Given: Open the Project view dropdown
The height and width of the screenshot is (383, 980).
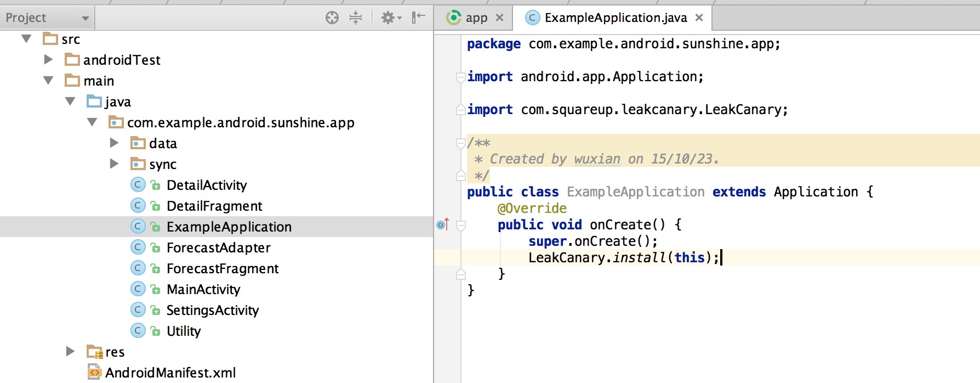Looking at the screenshot, I should (x=47, y=18).
